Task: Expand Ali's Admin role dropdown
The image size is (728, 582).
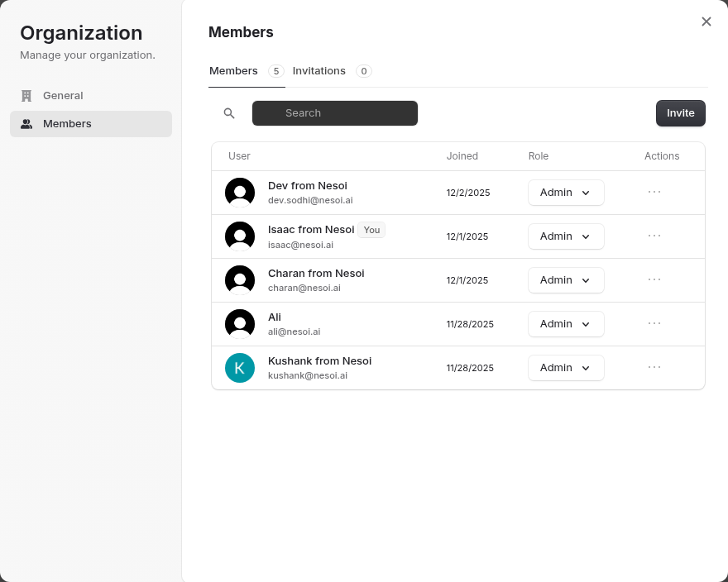Action: [566, 324]
